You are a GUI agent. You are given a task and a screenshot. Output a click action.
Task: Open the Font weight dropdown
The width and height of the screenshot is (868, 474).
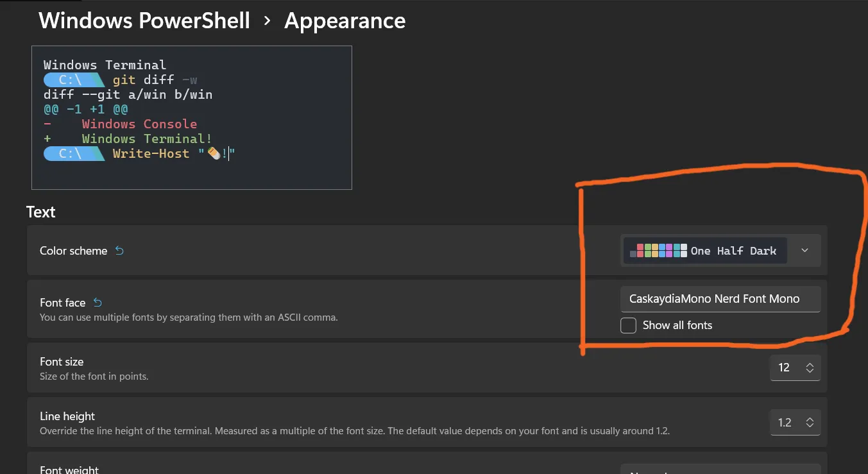click(x=721, y=470)
